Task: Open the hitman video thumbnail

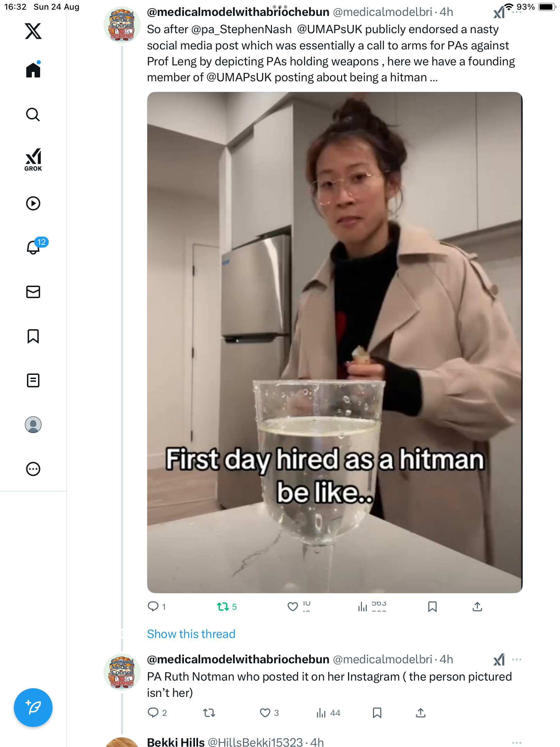Action: 335,342
